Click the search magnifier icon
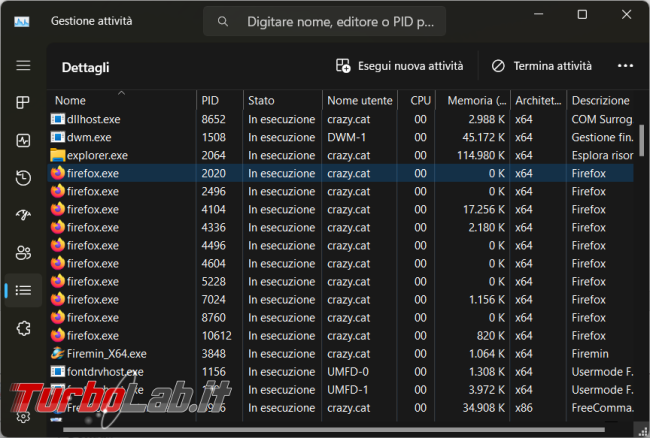Screen dimensions: 650x438 tap(223, 21)
